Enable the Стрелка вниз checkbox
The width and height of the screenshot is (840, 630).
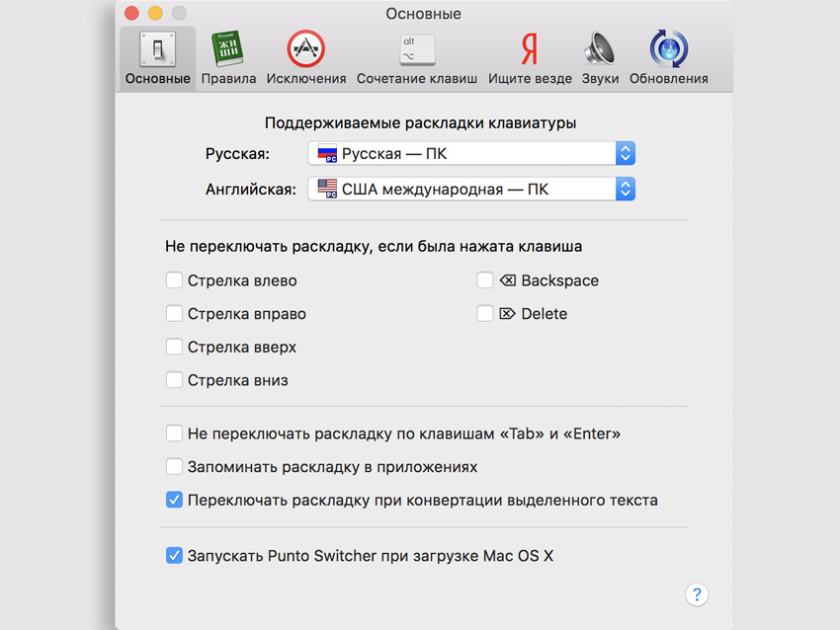point(174,379)
